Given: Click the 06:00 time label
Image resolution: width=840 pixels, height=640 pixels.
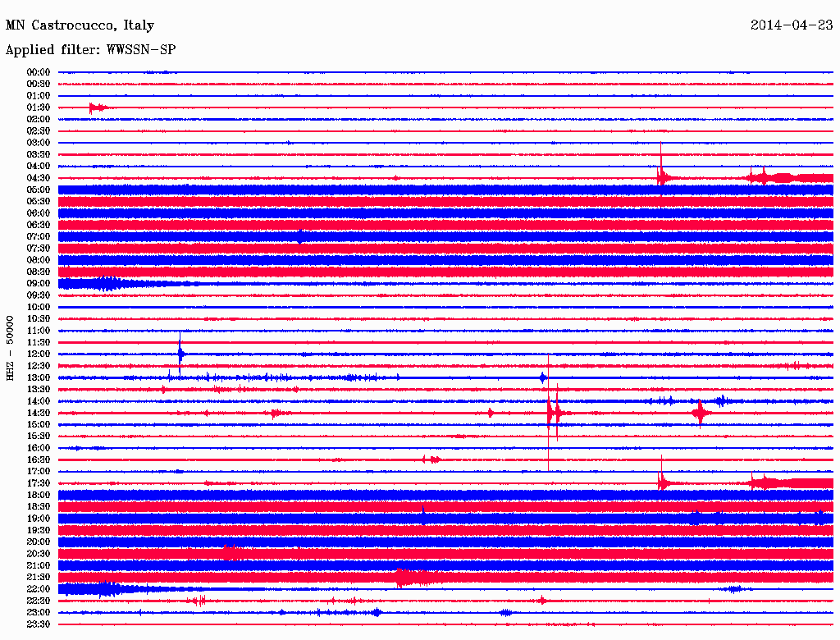Looking at the screenshot, I should [x=39, y=213].
